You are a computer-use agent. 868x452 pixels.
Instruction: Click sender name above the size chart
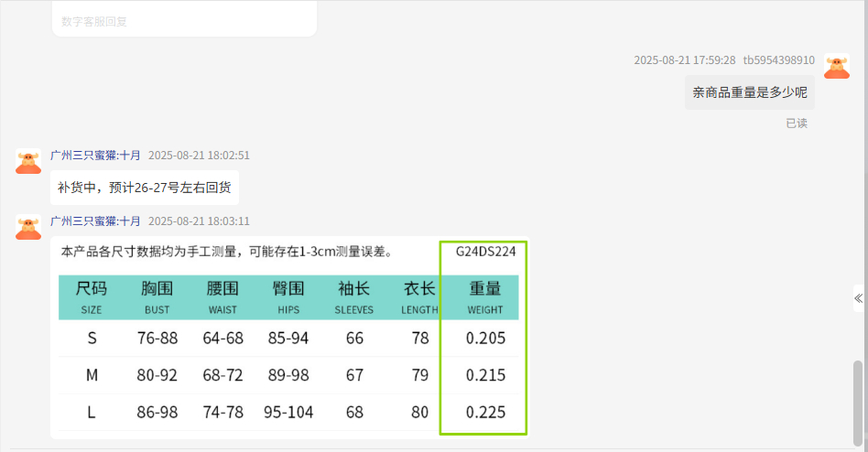pyautogui.click(x=95, y=221)
